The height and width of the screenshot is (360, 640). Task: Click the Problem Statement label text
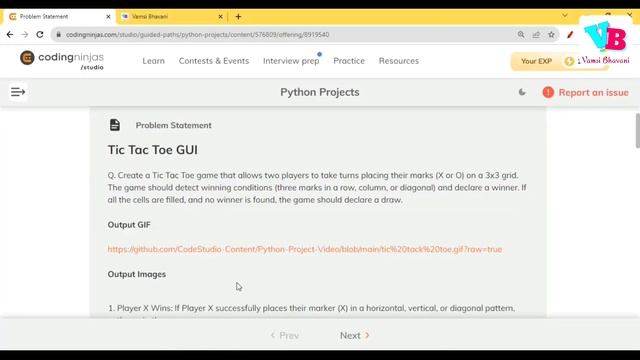173,125
